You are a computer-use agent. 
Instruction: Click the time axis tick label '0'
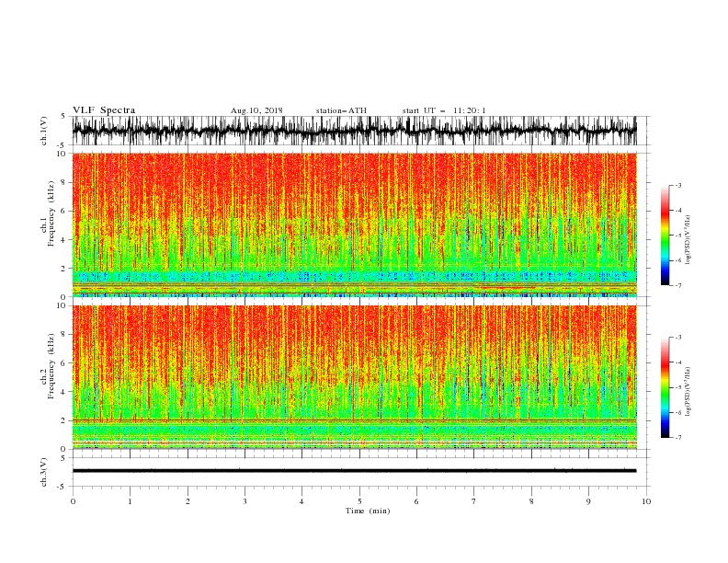click(73, 501)
